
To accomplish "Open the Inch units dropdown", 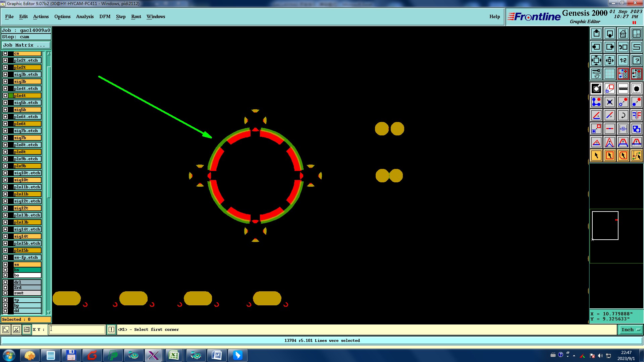I will click(631, 329).
